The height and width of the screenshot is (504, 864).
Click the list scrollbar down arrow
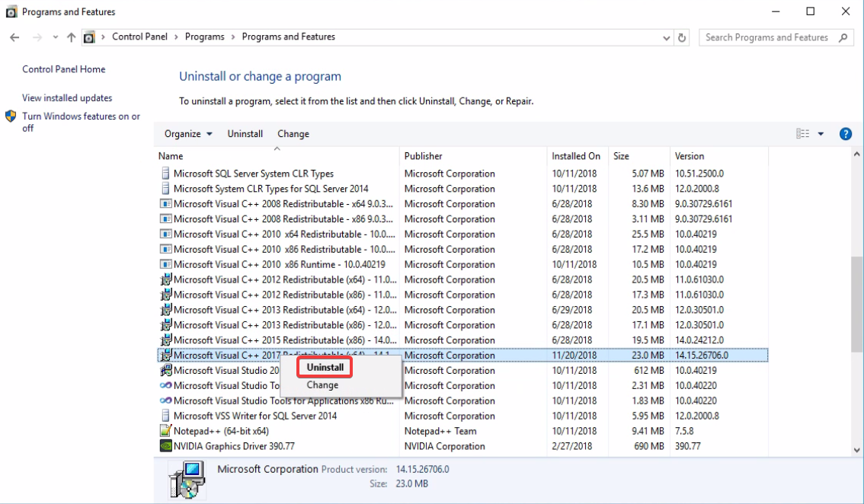857,450
